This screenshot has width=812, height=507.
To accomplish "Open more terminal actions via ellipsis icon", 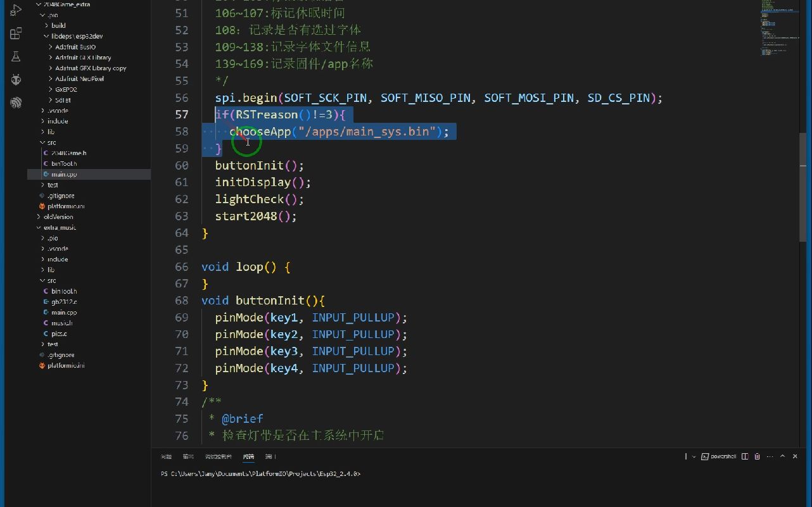I will tap(770, 456).
